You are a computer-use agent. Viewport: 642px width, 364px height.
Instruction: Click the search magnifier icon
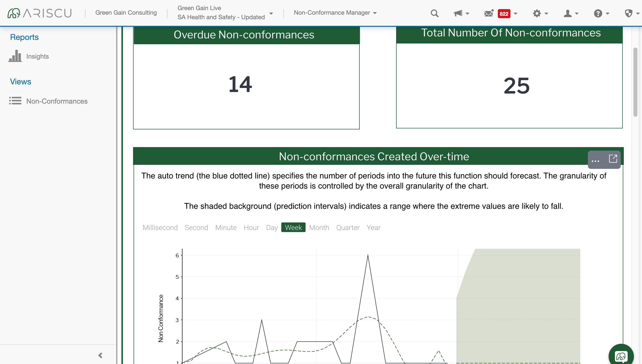click(434, 13)
